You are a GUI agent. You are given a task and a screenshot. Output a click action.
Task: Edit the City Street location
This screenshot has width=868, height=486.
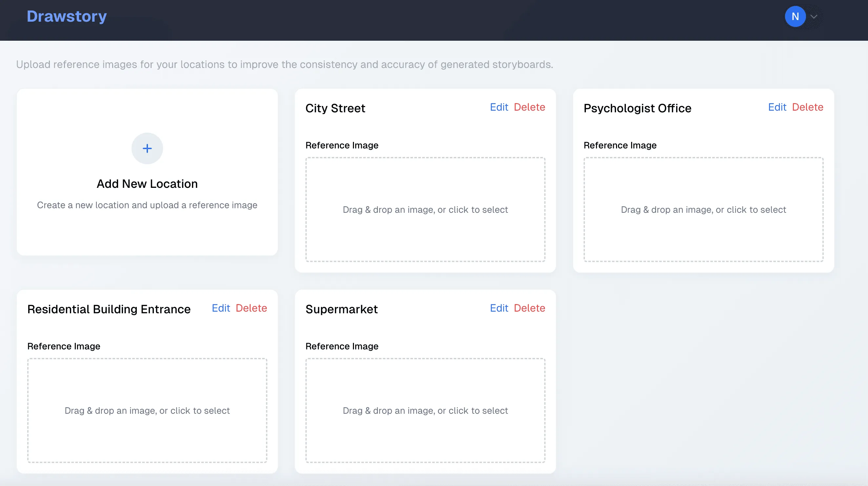point(499,107)
